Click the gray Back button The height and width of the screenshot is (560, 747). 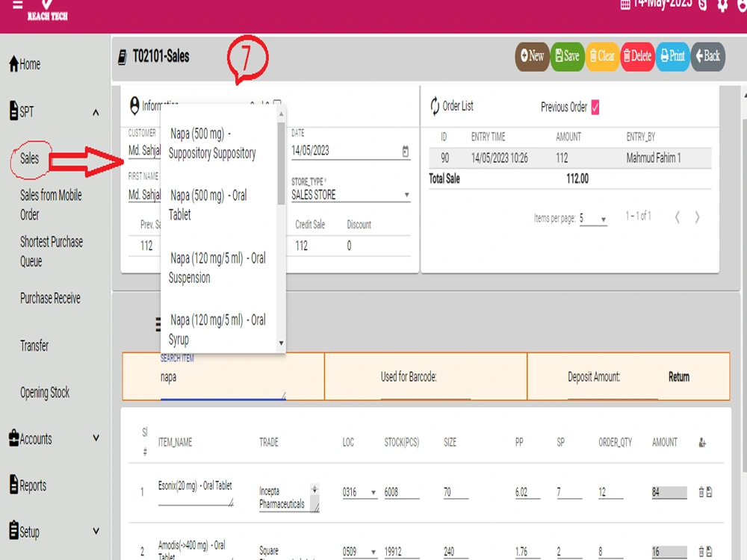[708, 56]
